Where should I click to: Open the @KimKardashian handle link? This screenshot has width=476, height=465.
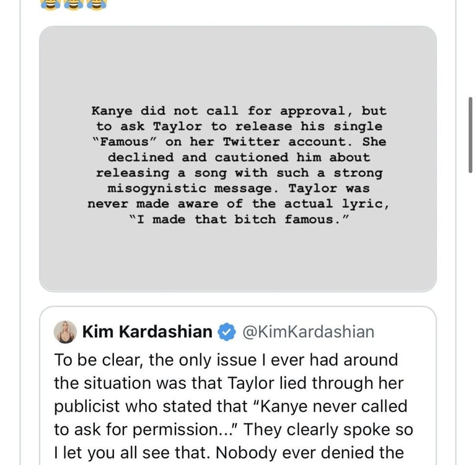(307, 332)
